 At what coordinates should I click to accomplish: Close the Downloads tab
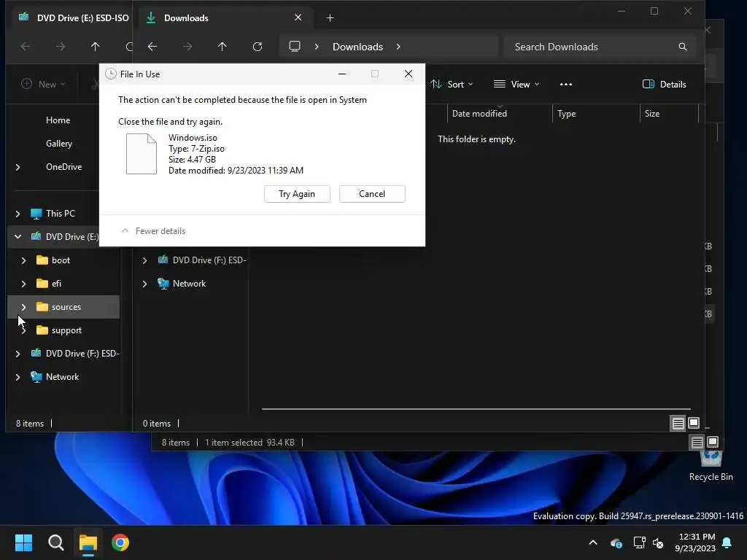tap(298, 17)
